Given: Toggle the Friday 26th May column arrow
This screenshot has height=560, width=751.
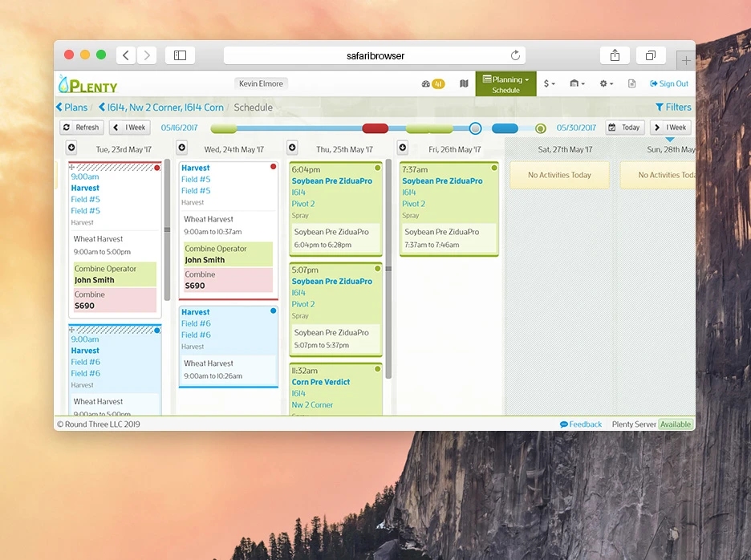Looking at the screenshot, I should (x=403, y=148).
